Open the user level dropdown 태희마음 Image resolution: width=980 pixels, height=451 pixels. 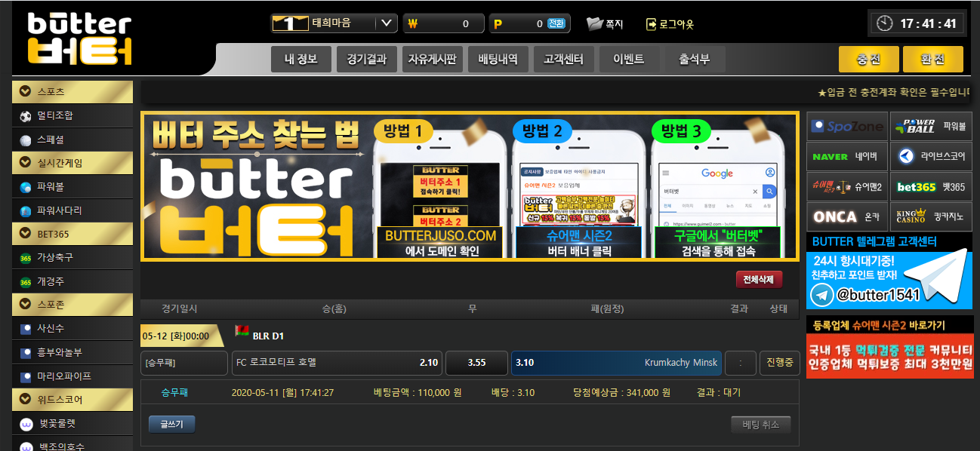[x=387, y=23]
